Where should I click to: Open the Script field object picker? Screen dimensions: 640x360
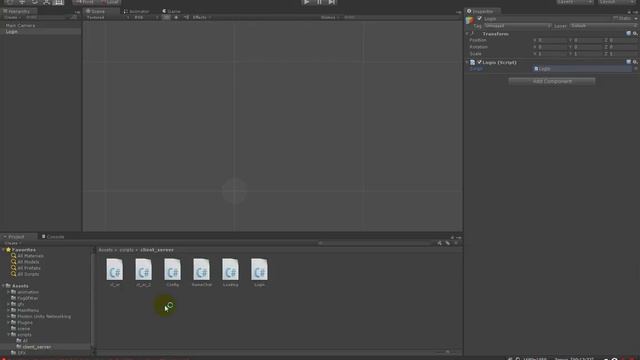coord(636,69)
